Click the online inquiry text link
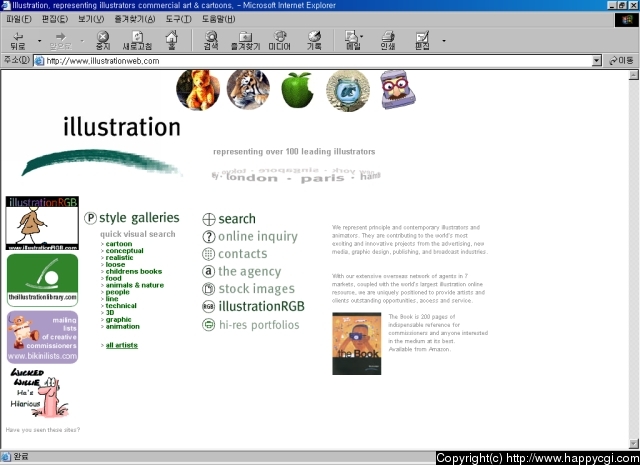 point(258,237)
